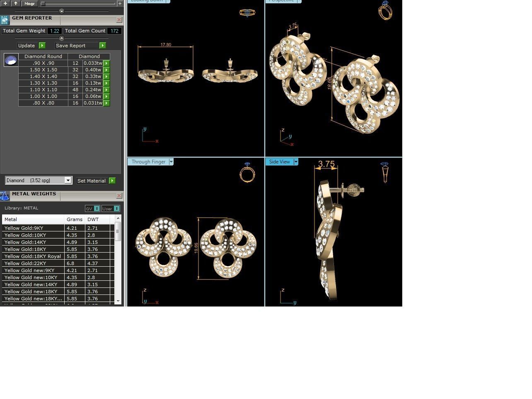This screenshot has width=532, height=399.
Task: Click the 3.75 dimension in Side View
Action: coord(326,164)
